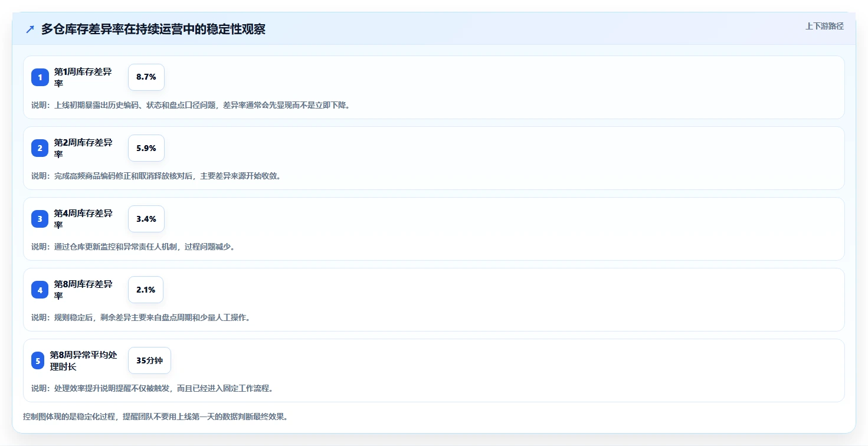The height and width of the screenshot is (446, 868).
Task: Click step number badge 2
Action: [x=40, y=148]
